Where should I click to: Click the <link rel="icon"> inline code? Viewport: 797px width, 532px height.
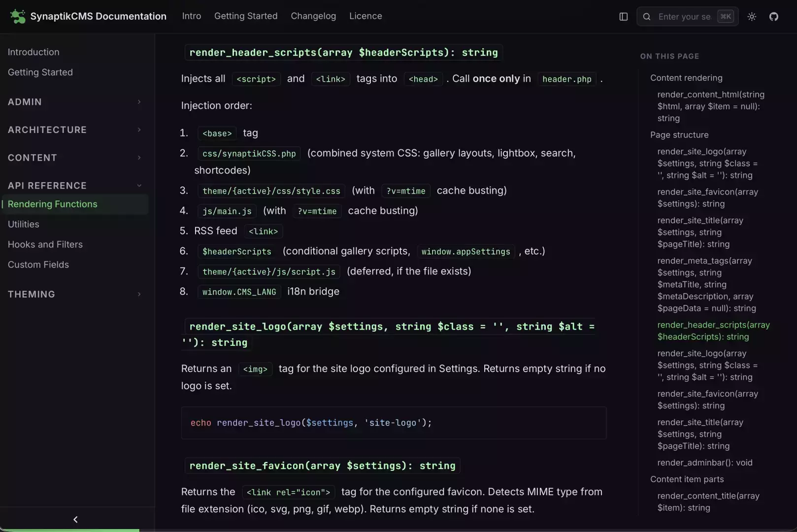tap(289, 493)
